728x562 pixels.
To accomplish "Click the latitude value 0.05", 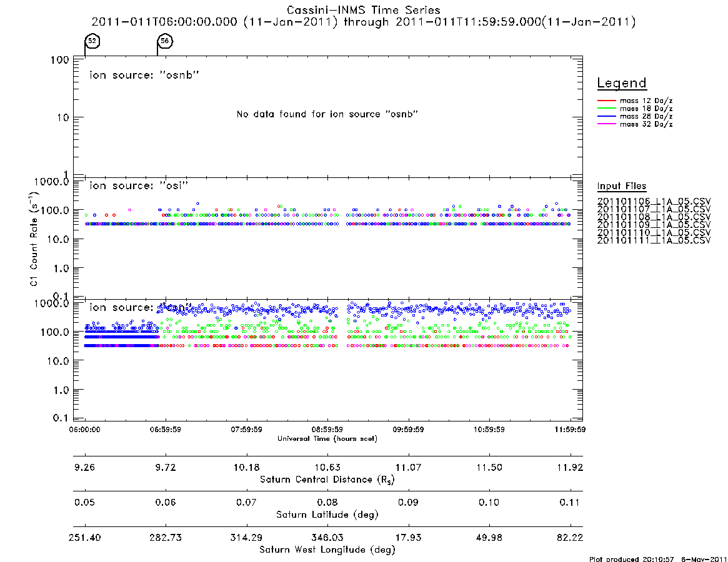I will [x=84, y=502].
